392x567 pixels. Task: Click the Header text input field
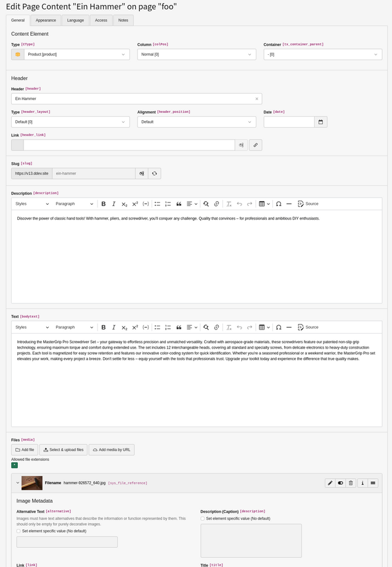(x=133, y=99)
